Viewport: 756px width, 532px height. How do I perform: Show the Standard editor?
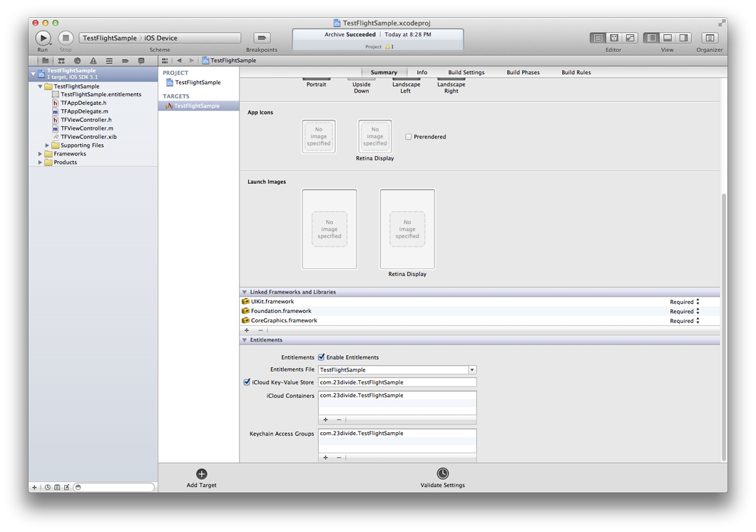pos(598,38)
